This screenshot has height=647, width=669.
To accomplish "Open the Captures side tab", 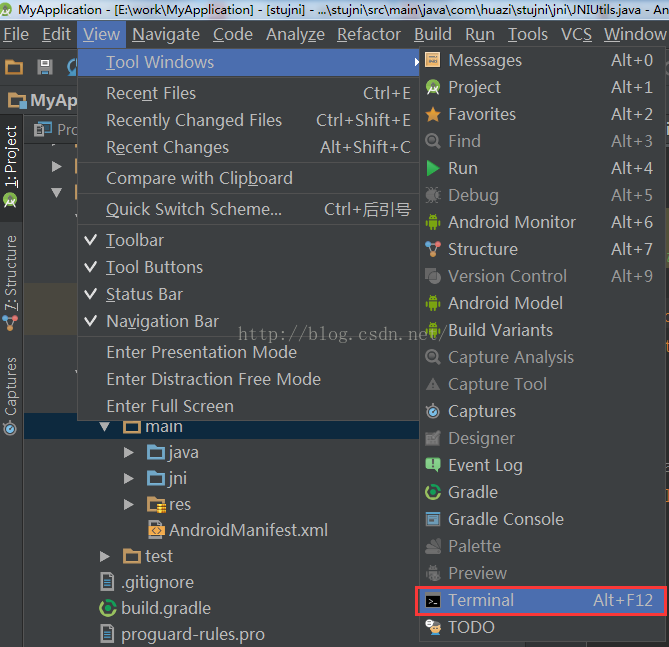I will (11, 396).
